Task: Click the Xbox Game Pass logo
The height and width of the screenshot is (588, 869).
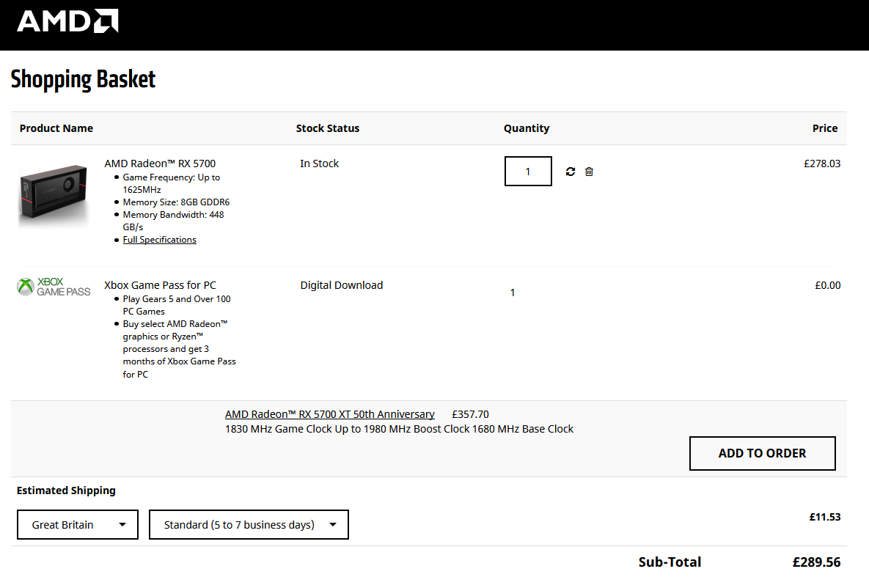Action: 54,287
